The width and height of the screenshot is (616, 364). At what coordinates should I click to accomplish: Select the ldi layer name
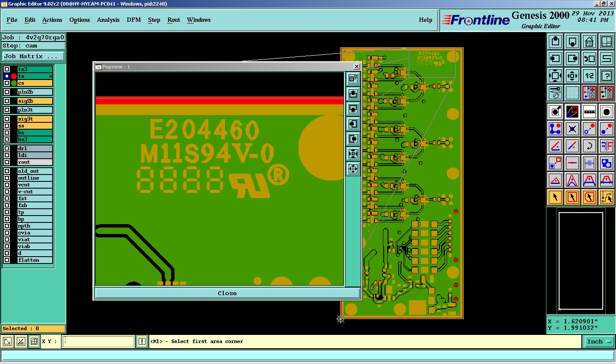(35, 155)
